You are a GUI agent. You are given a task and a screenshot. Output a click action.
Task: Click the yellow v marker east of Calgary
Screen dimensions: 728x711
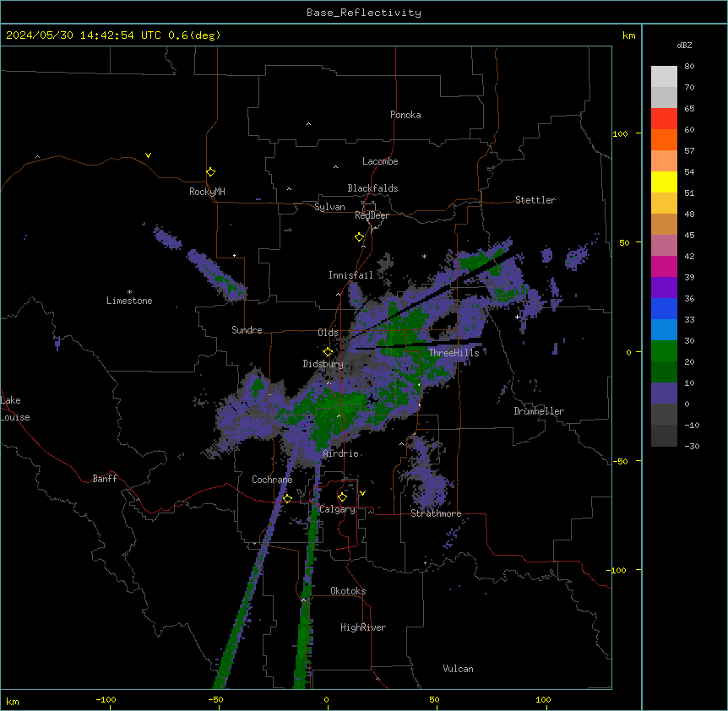tap(362, 493)
